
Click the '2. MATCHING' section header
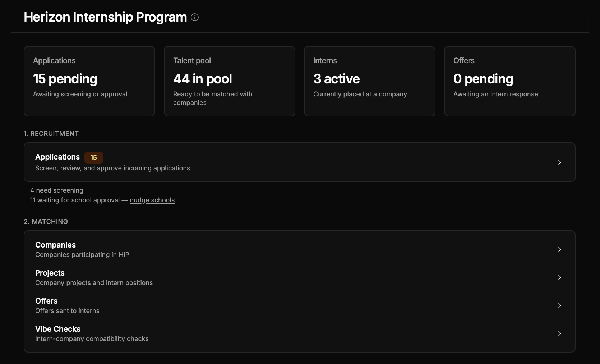46,222
